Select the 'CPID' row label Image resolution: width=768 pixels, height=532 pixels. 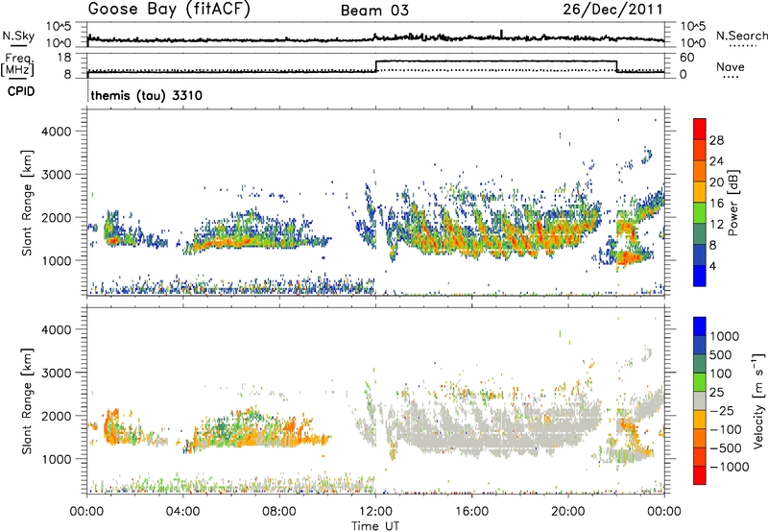(21, 91)
